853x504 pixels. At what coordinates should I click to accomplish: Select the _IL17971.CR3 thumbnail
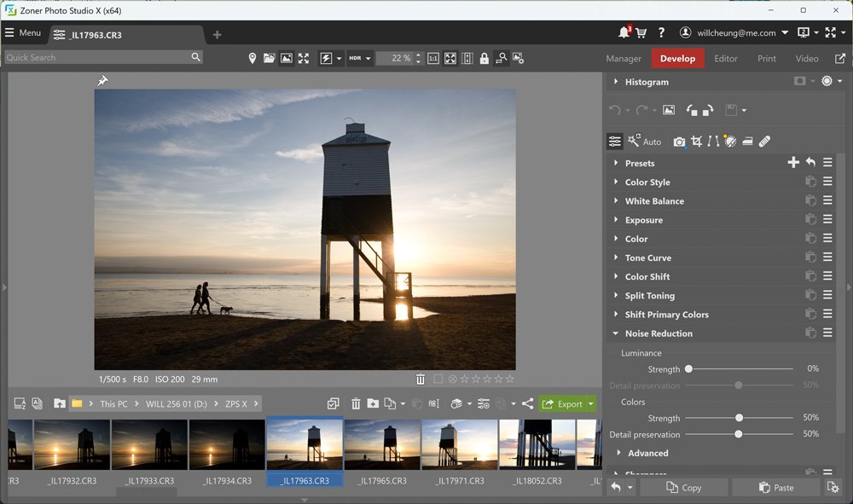(x=460, y=452)
